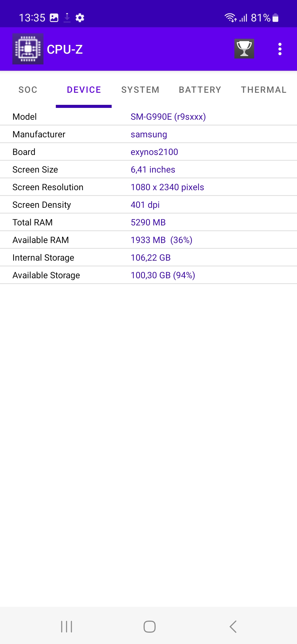Select the Model row SM-G990E value
Viewport: 297px width, 644px height.
pos(168,117)
